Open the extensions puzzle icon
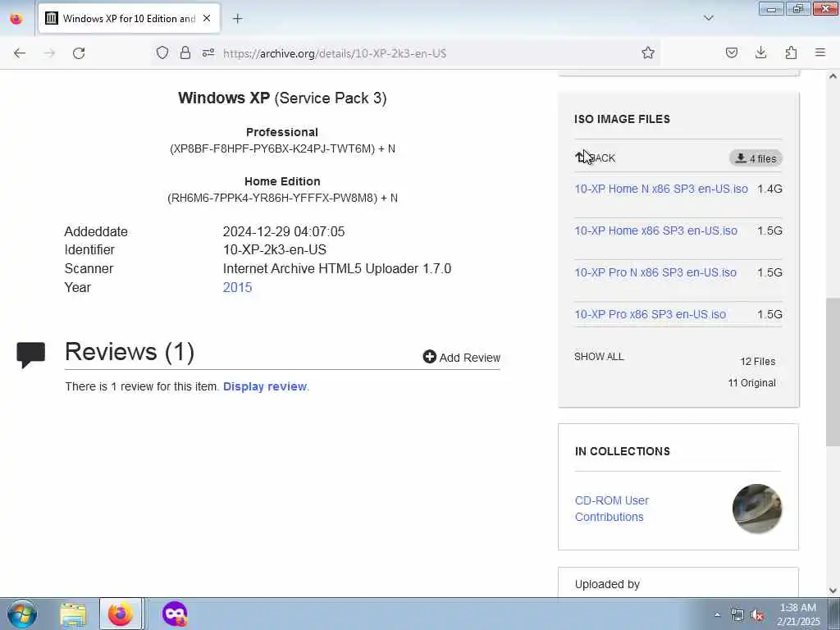 tap(791, 52)
